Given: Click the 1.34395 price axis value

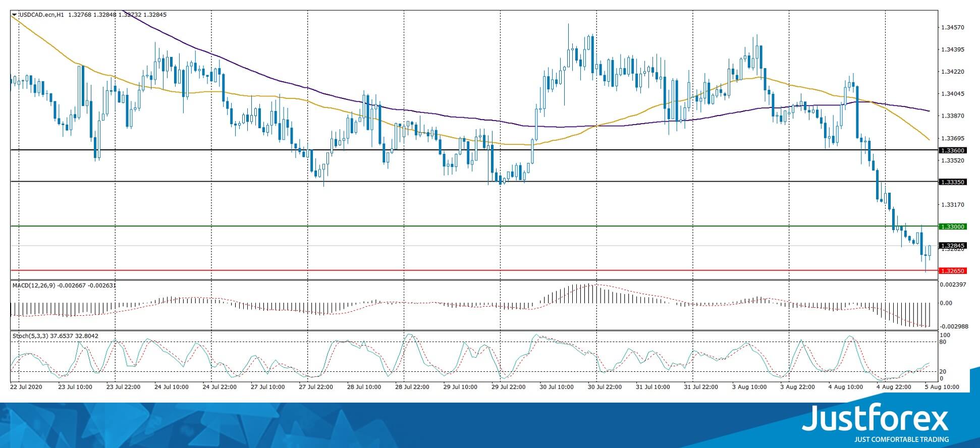Looking at the screenshot, I should pyautogui.click(x=953, y=49).
